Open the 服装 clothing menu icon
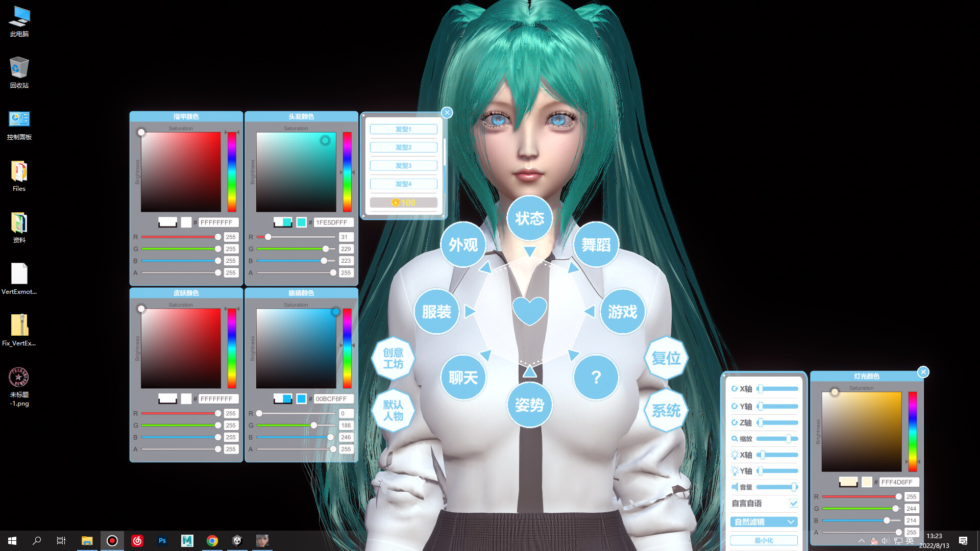The width and height of the screenshot is (980, 551). (437, 311)
